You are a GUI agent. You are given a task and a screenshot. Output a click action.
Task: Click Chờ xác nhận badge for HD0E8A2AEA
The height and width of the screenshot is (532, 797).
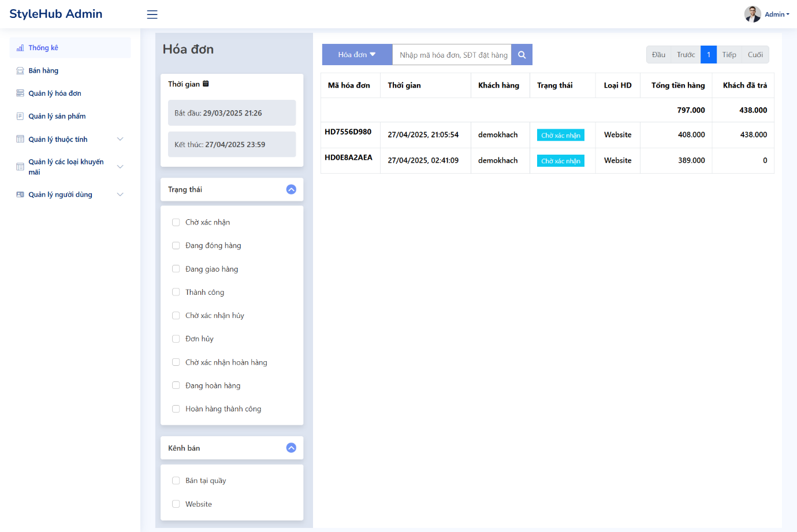click(561, 161)
